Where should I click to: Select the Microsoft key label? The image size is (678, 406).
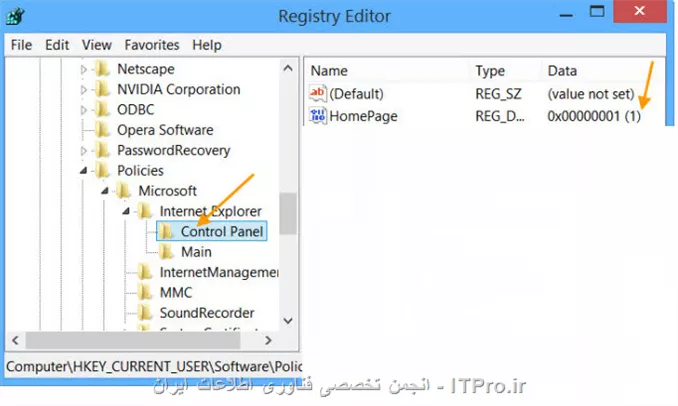[x=167, y=191]
